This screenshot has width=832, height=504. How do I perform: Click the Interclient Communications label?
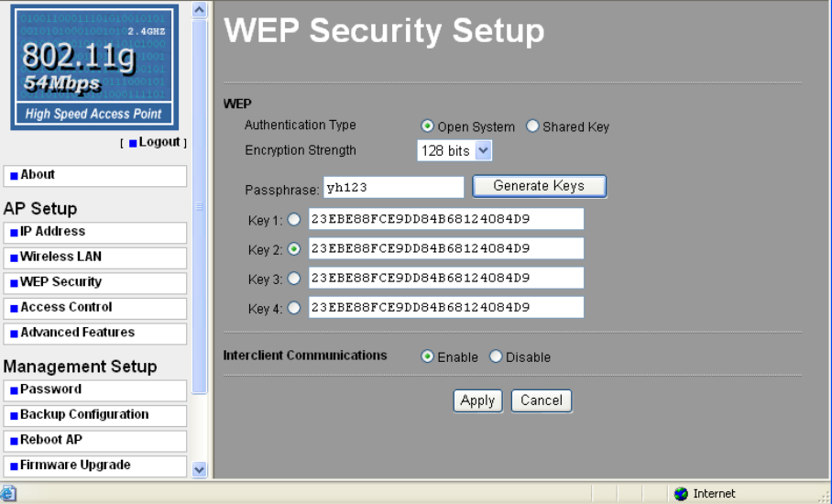click(305, 356)
